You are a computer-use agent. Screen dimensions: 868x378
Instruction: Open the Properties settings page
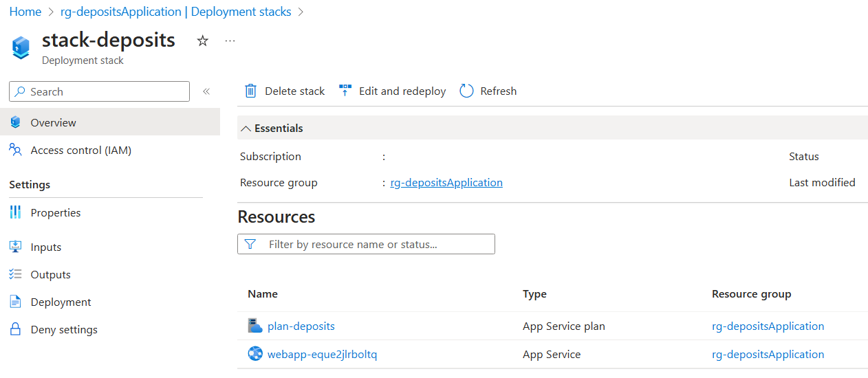coord(55,212)
